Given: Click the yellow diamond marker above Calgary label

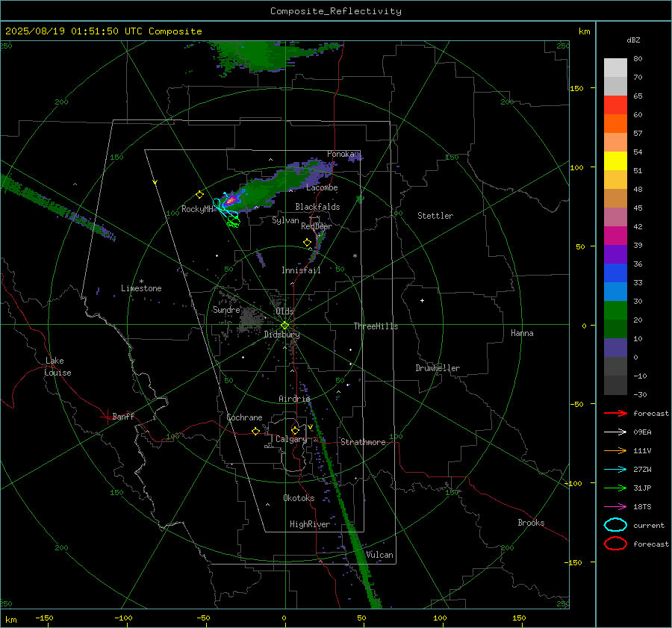Looking at the screenshot, I should pos(295,430).
